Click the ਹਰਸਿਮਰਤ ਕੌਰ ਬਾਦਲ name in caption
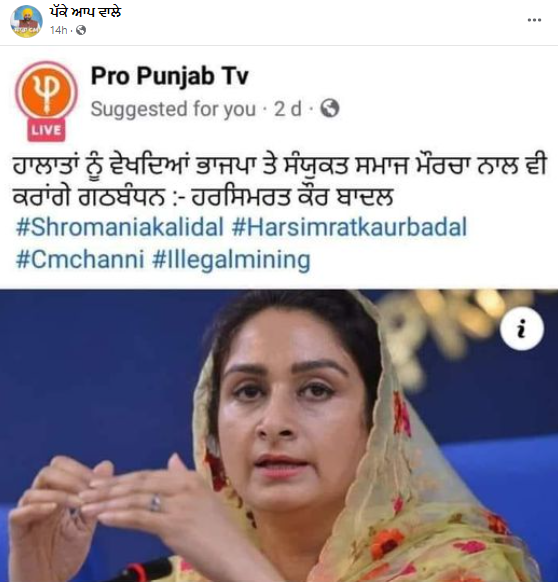Screen dimensions: 558x582 click(x=292, y=197)
